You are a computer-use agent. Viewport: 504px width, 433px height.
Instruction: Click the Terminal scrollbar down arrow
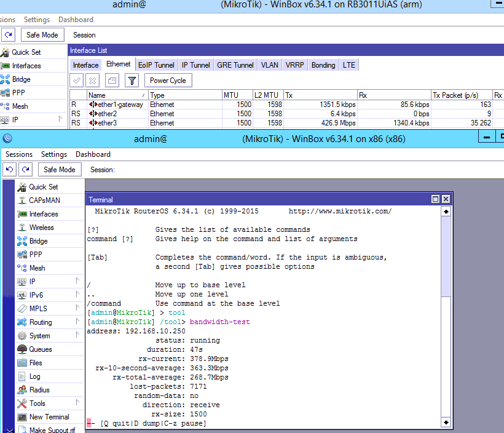pos(446,423)
